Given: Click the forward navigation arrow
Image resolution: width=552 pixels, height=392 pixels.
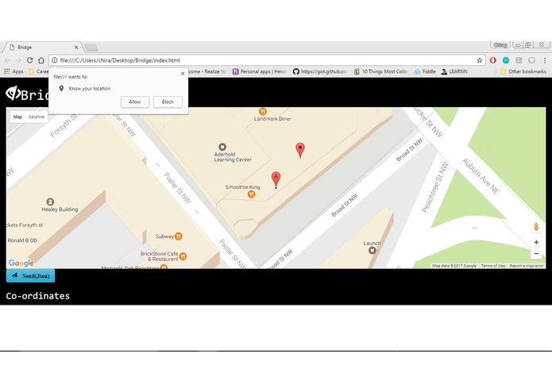Looking at the screenshot, I should tap(18, 60).
